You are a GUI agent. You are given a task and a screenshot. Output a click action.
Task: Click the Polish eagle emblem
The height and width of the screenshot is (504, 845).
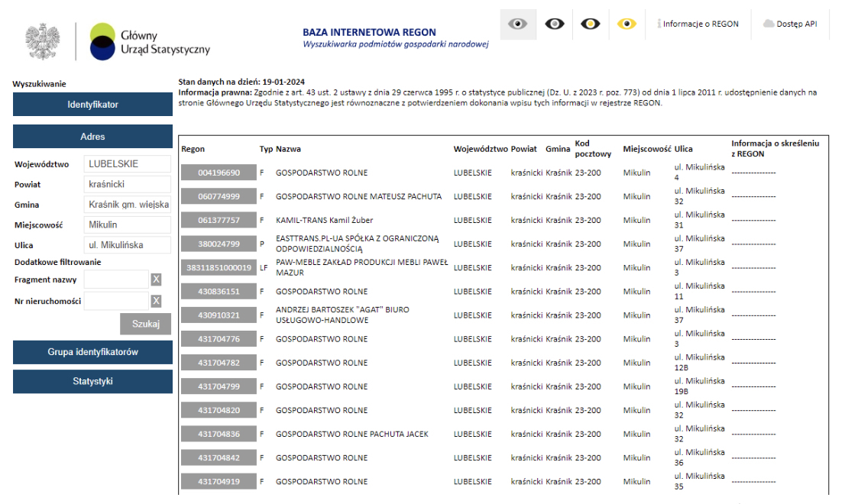tap(43, 42)
